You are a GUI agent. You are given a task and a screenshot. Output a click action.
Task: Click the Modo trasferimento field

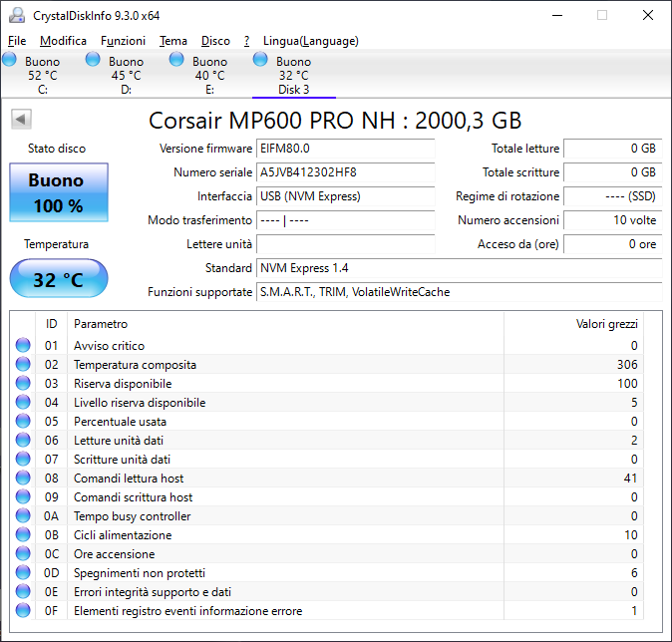click(345, 220)
